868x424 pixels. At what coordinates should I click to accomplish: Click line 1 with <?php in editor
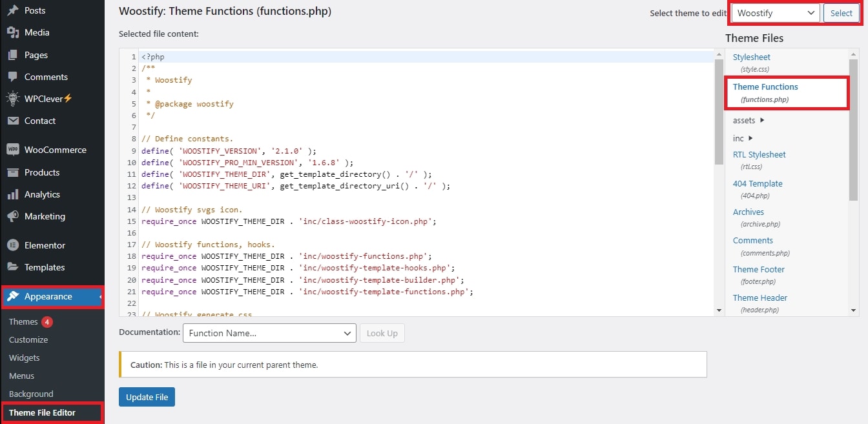coord(153,57)
